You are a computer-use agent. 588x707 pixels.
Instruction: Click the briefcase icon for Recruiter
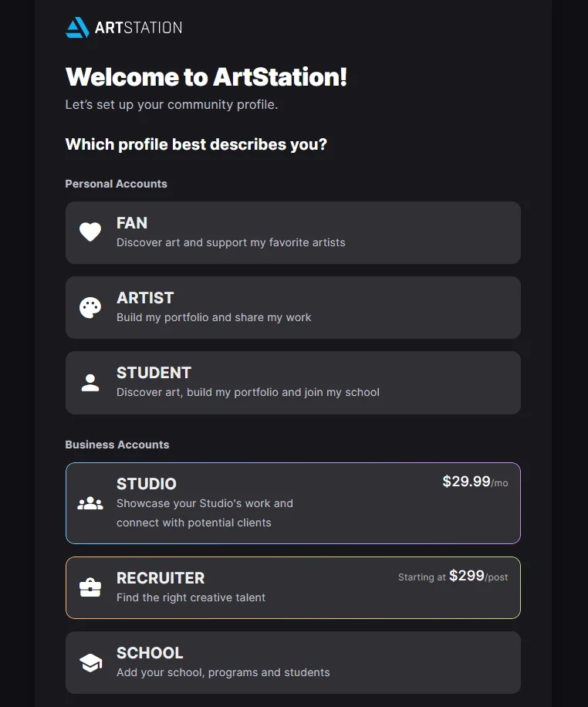(90, 587)
